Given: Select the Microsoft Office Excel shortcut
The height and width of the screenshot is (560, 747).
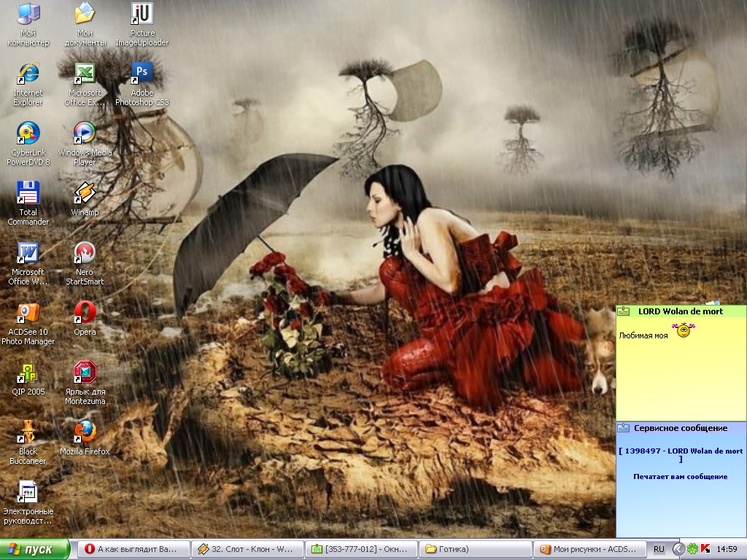Looking at the screenshot, I should point(85,74).
